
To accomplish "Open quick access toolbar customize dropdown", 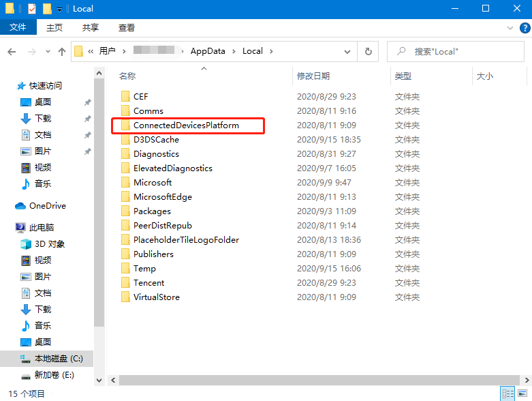I will pos(60,9).
